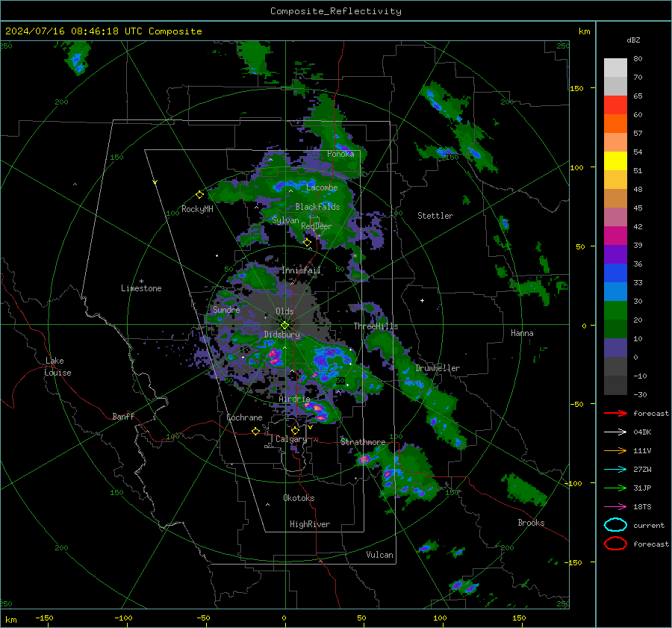Select the 0-10 dBZ indigo swatch
Image resolution: width=672 pixels, height=628 pixels.
pyautogui.click(x=615, y=347)
